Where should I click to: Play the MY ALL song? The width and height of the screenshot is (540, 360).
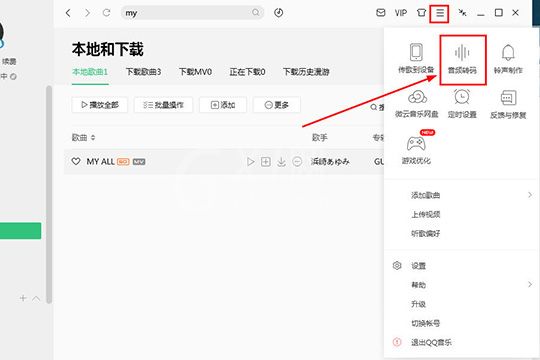point(250,161)
